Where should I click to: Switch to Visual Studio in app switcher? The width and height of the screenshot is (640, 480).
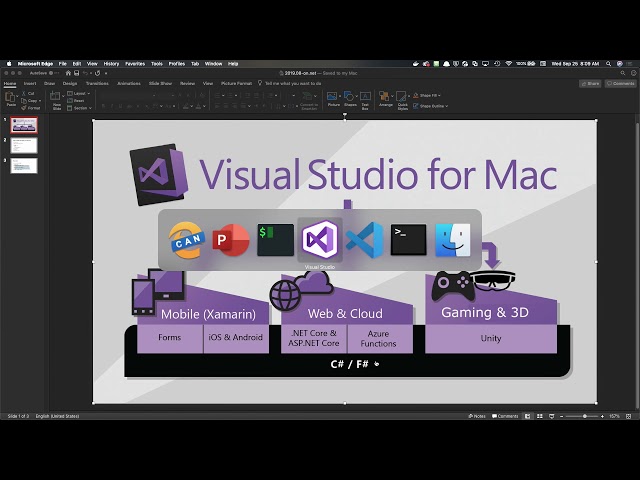click(320, 240)
